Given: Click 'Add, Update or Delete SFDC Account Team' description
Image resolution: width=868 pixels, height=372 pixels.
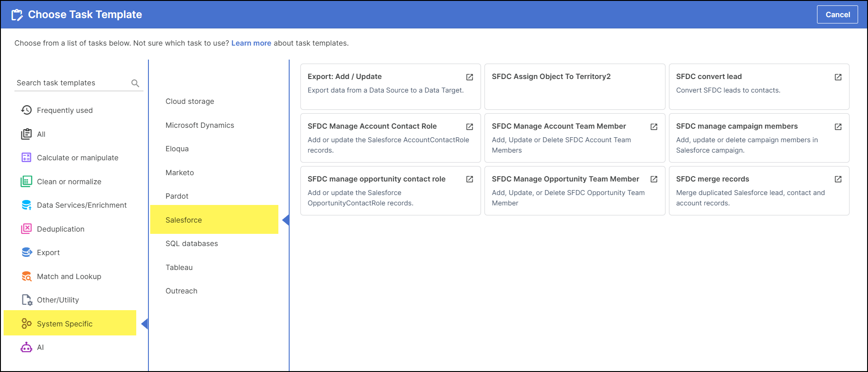Looking at the screenshot, I should (561, 145).
